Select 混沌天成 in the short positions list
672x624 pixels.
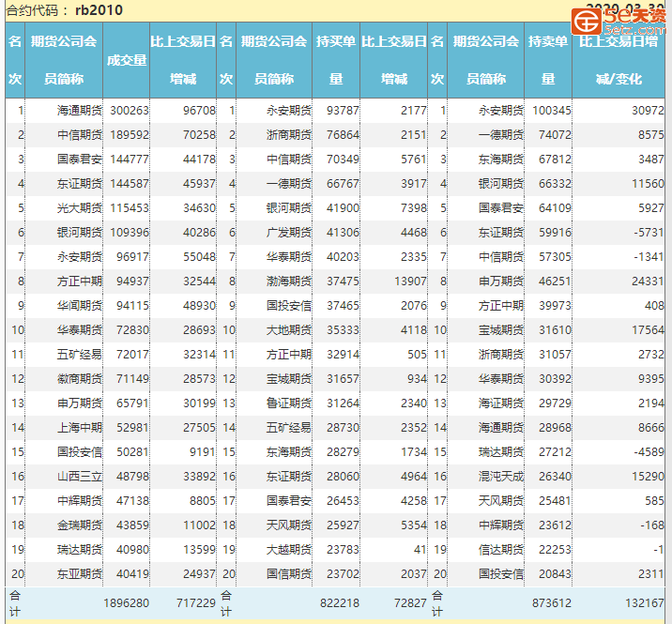500,476
